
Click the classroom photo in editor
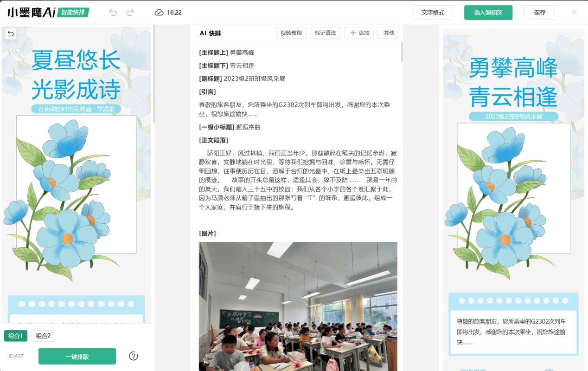(298, 306)
